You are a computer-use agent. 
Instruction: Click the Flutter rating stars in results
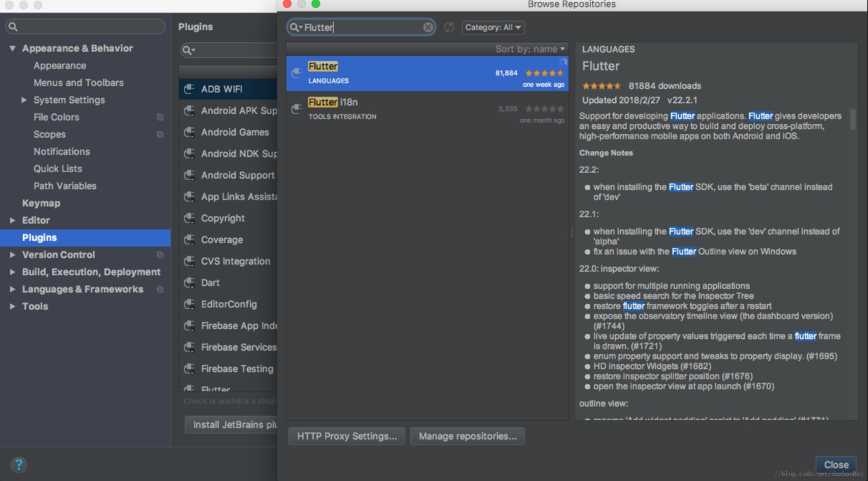pos(545,73)
